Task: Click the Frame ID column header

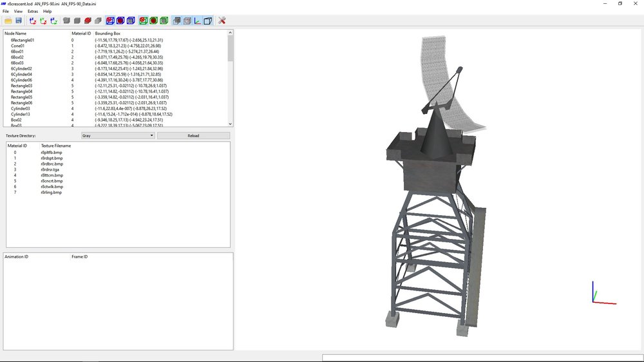Action: (80, 257)
